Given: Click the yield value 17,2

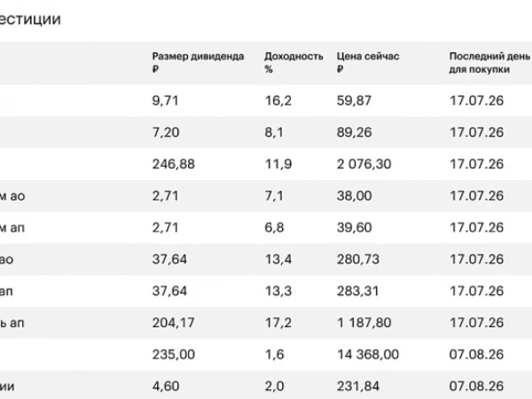Looking at the screenshot, I should pyautogui.click(x=278, y=323).
